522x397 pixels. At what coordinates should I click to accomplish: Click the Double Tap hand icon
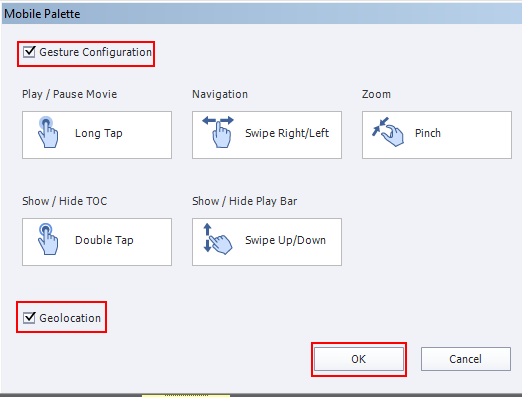[x=48, y=239]
